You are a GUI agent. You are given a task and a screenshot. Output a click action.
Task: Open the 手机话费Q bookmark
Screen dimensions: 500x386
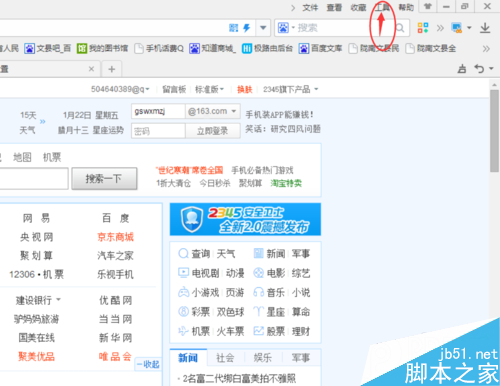[159, 49]
